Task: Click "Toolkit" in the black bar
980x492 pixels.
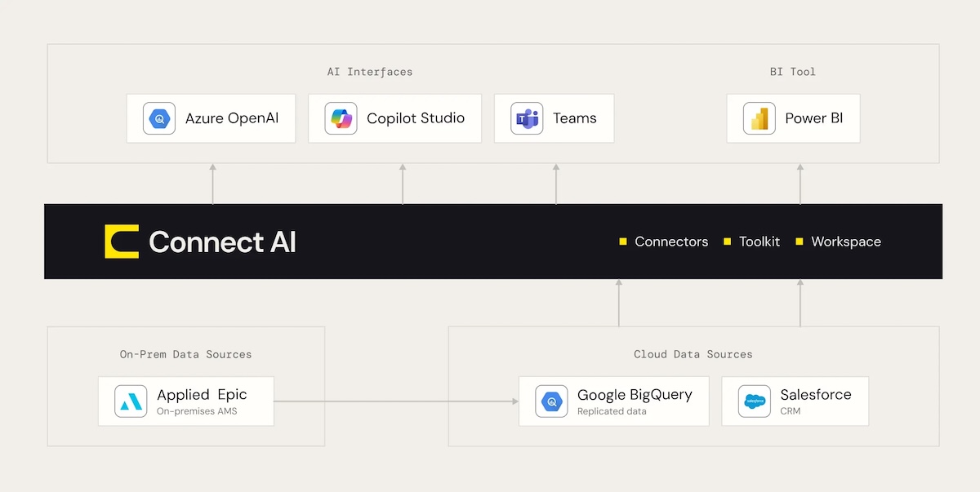Action: (759, 242)
